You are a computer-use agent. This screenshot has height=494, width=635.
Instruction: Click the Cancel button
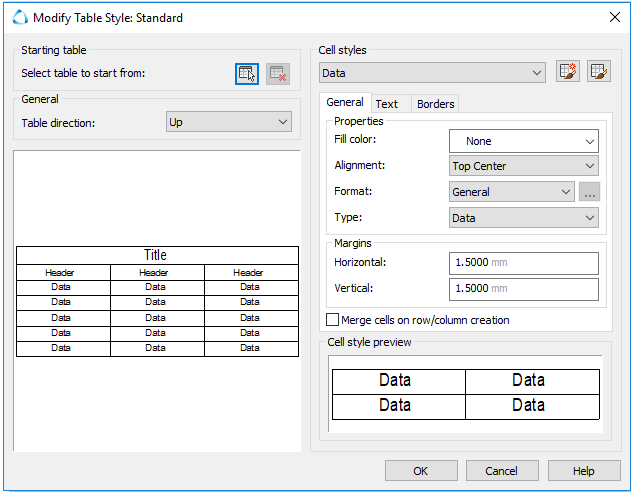coord(501,471)
